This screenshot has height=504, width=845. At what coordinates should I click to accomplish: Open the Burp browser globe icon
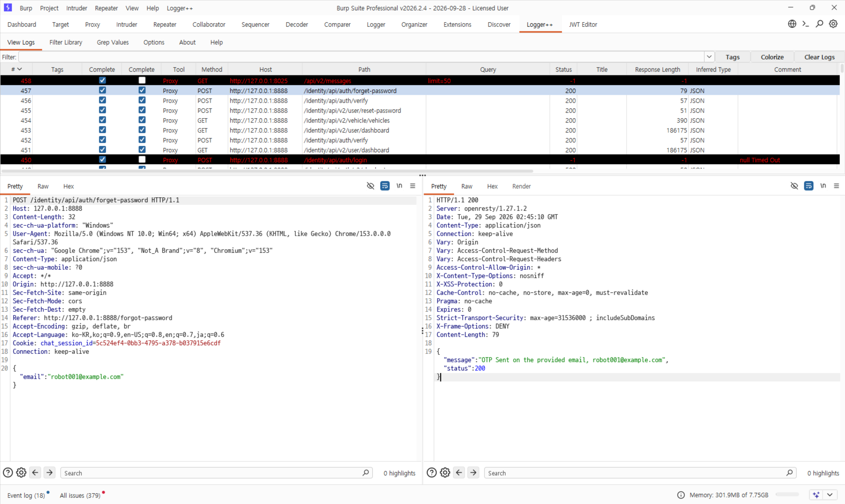(x=792, y=24)
